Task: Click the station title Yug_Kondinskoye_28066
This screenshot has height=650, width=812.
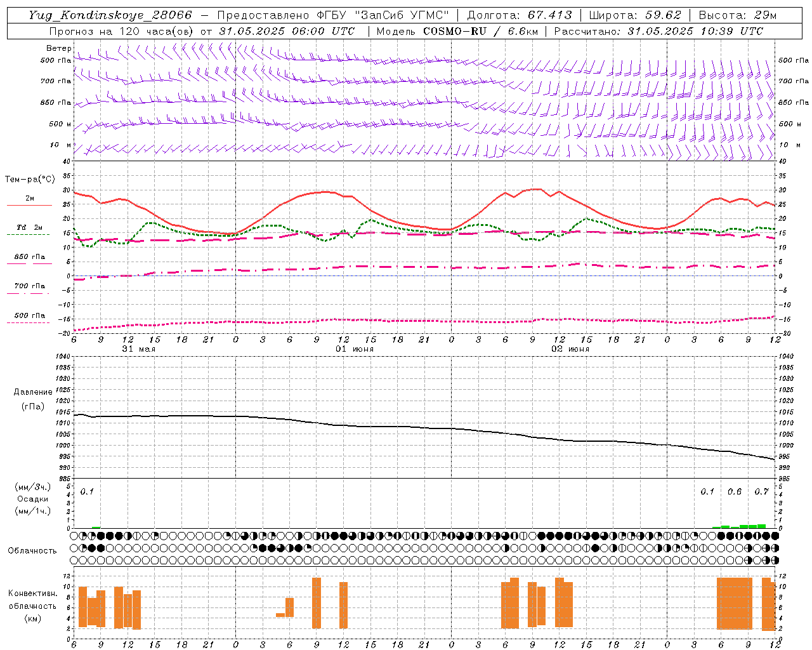Action: [110, 15]
